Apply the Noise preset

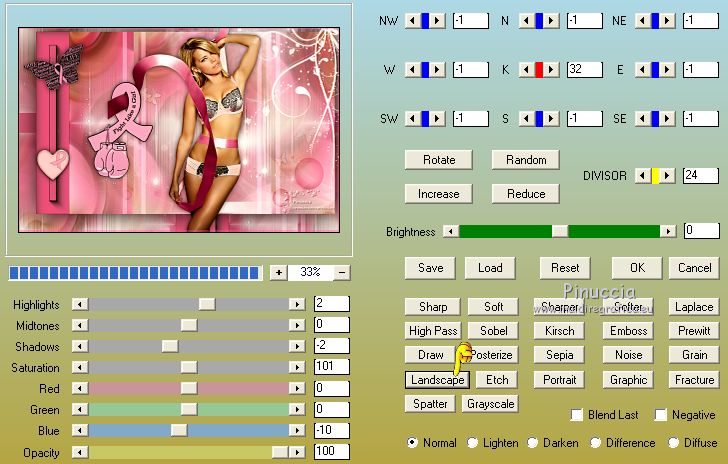[628, 355]
